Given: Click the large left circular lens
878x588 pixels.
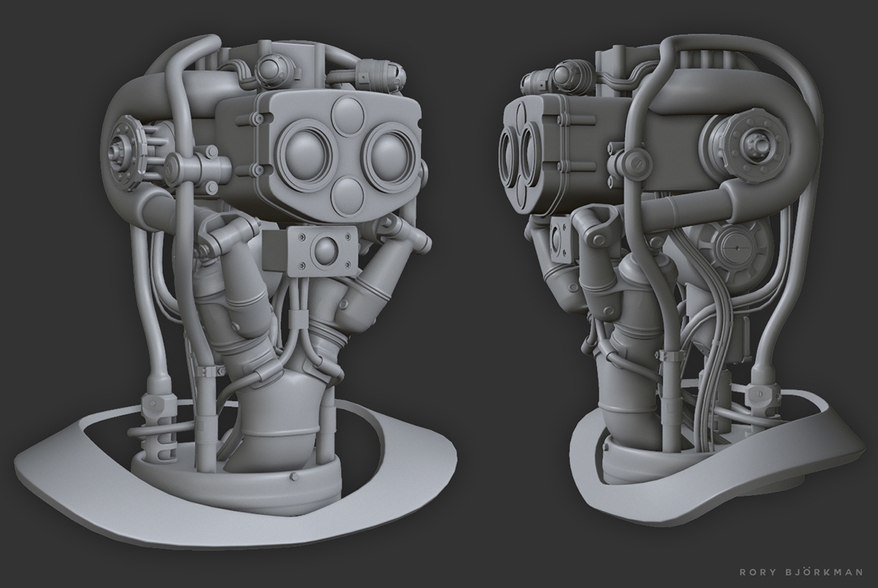Looking at the screenshot, I should click(305, 154).
